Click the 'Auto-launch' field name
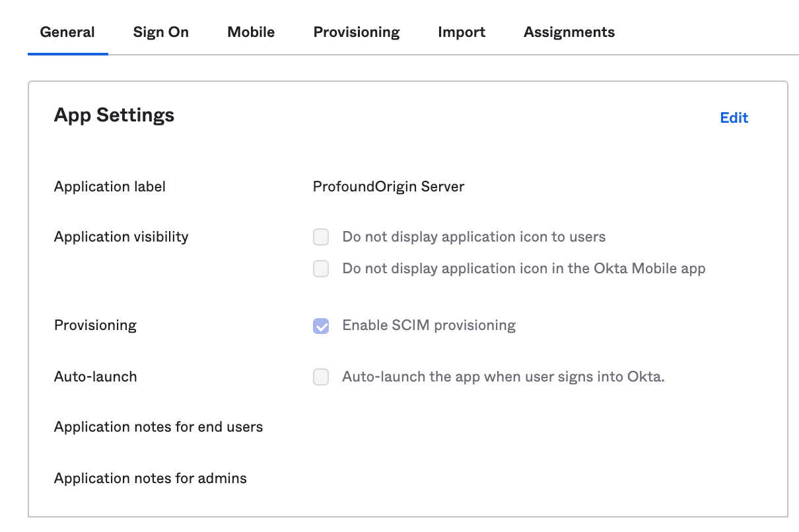799x532 pixels. point(95,377)
